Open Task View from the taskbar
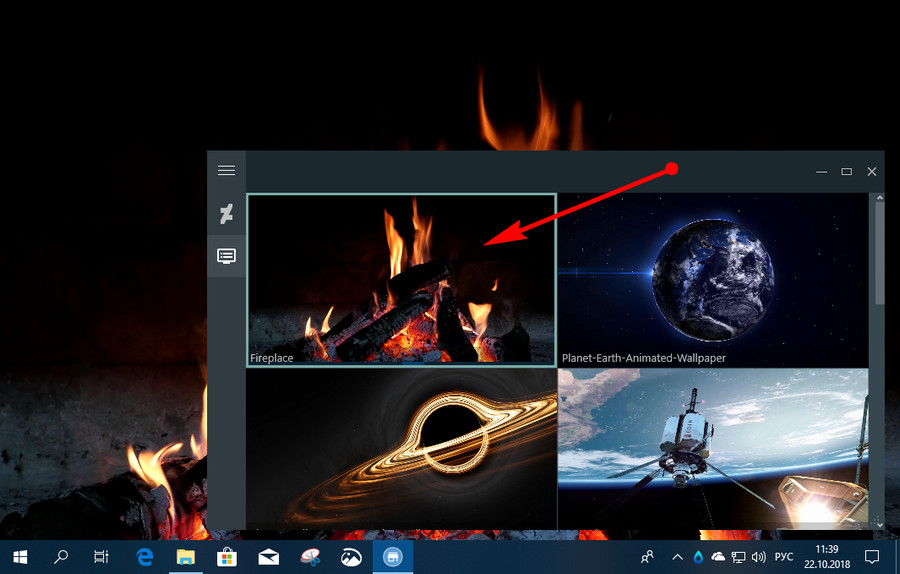Image resolution: width=900 pixels, height=574 pixels. click(x=101, y=556)
